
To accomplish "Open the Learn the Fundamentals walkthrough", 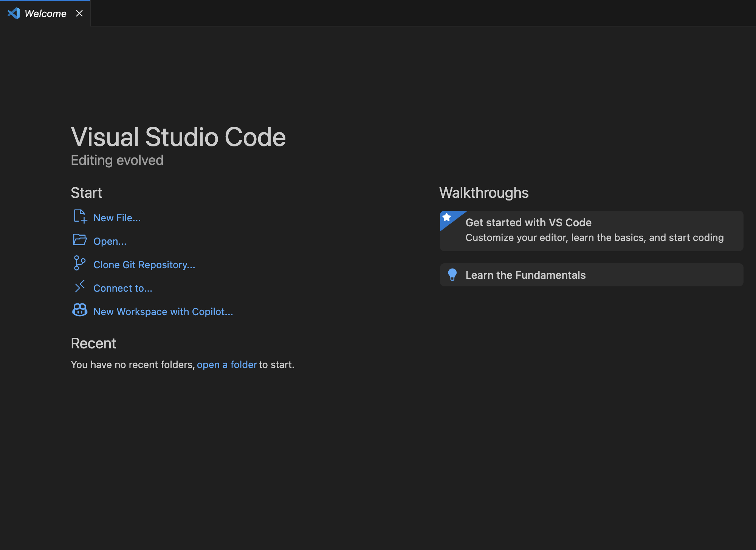I will 592,275.
